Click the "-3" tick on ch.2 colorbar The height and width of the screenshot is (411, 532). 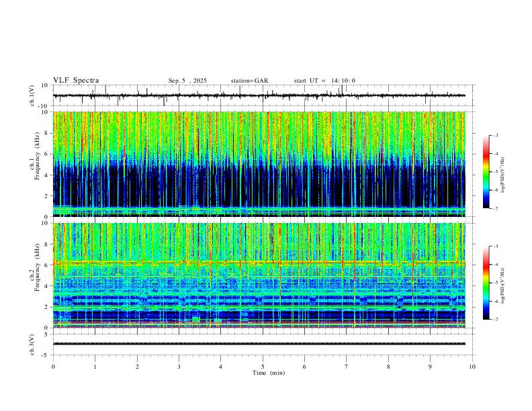[495, 246]
